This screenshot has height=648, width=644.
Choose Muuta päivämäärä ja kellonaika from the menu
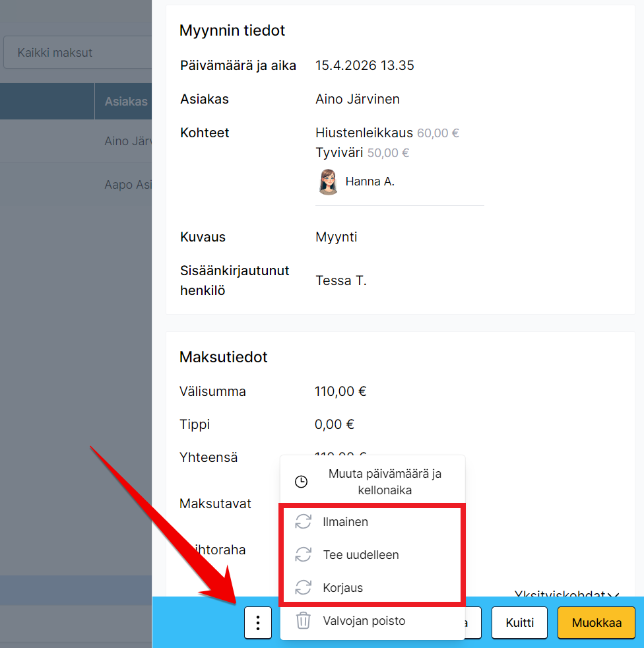385,482
